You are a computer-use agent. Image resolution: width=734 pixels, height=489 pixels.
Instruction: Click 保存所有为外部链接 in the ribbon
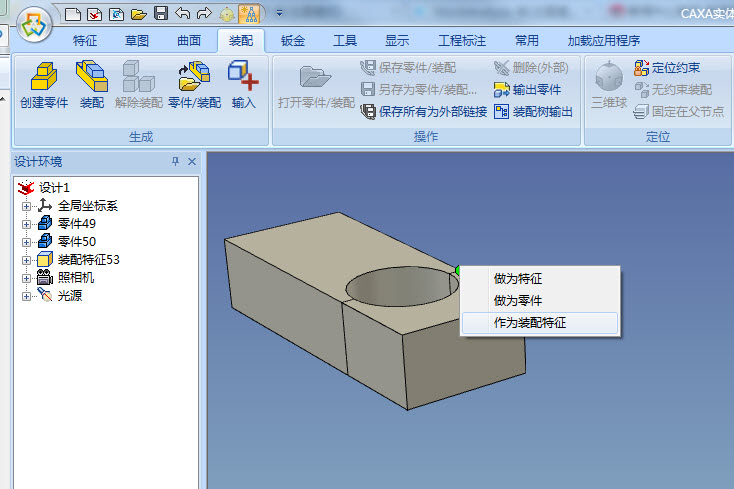pyautogui.click(x=424, y=112)
